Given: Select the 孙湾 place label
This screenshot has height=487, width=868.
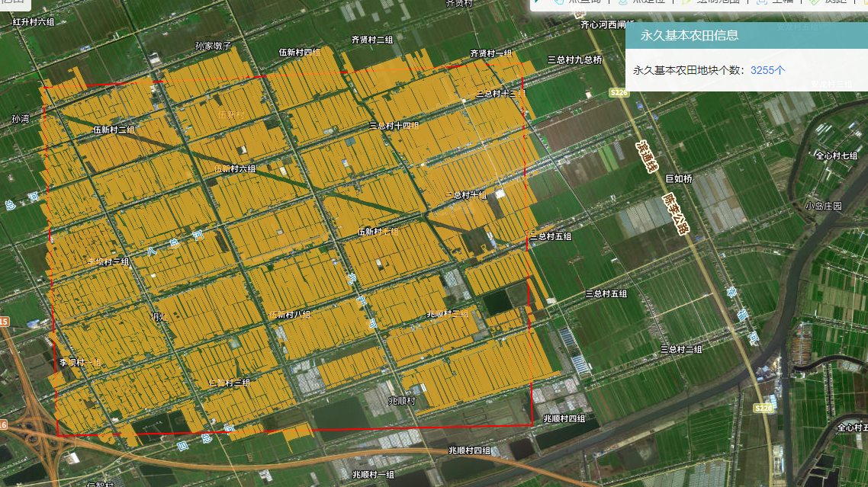Looking at the screenshot, I should pos(21,119).
